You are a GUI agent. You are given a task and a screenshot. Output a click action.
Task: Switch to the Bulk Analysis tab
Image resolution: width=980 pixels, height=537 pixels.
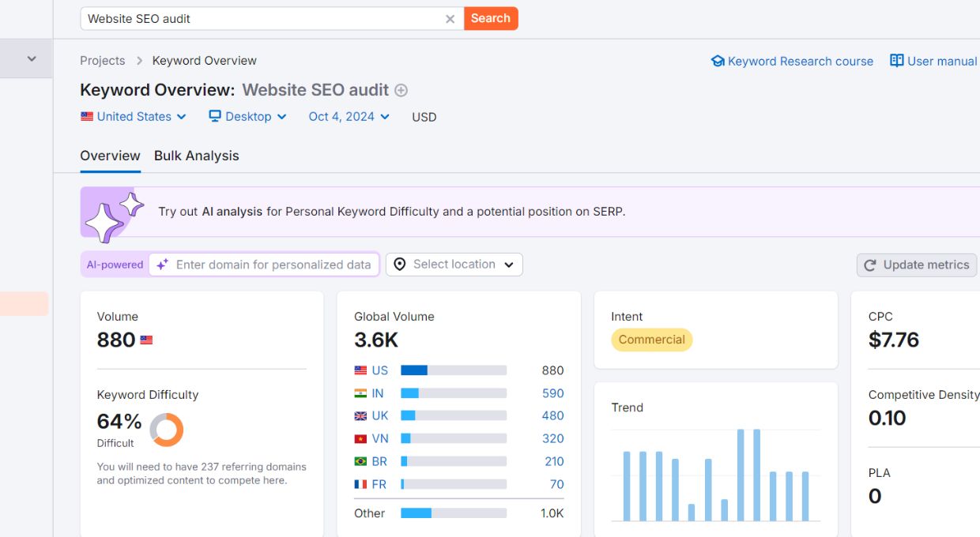click(x=196, y=156)
